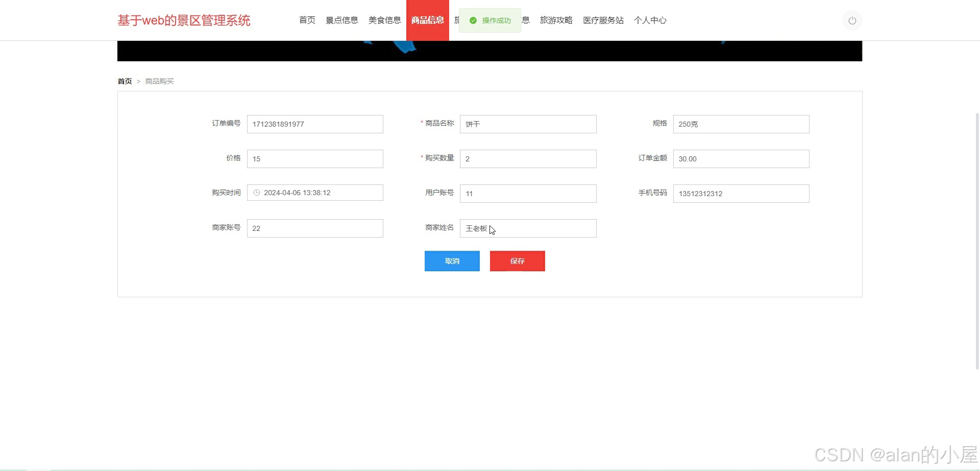This screenshot has height=471, width=980.
Task: Focus the 价格 input showing 15
Action: point(315,159)
